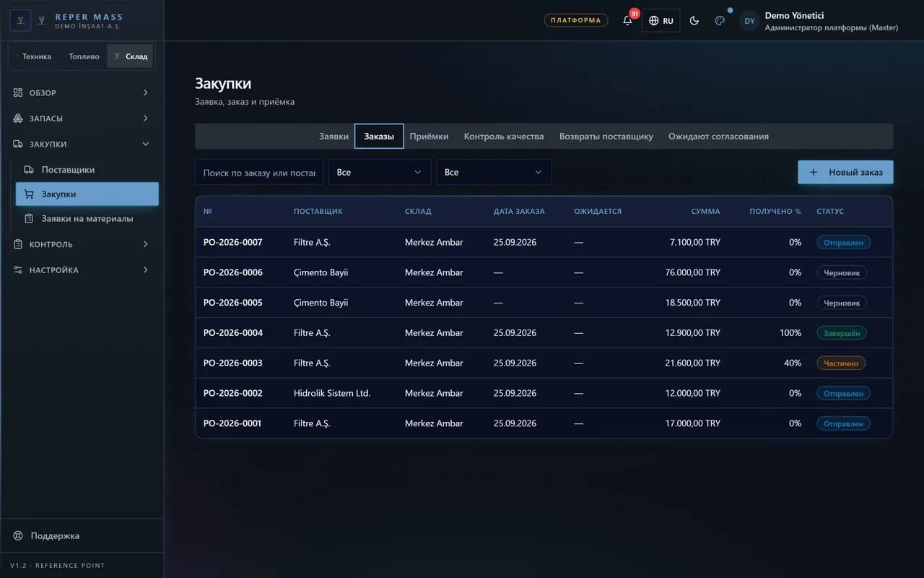Select the Техника module tab

pos(34,56)
